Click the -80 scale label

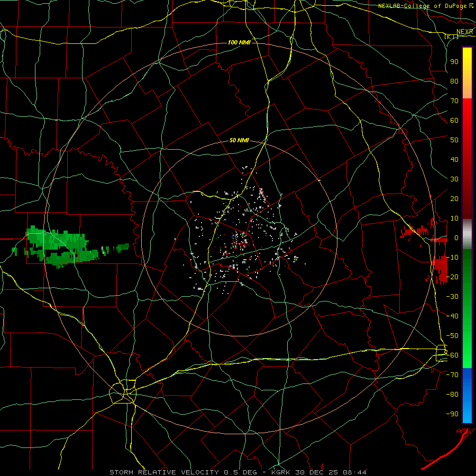[x=452, y=395]
